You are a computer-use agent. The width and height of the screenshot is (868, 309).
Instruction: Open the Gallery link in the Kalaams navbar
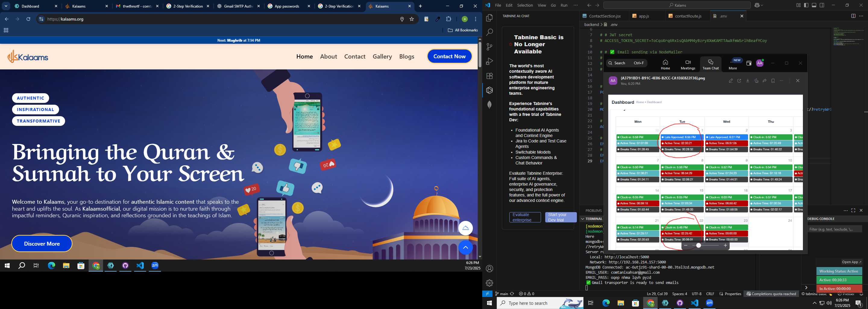click(382, 56)
